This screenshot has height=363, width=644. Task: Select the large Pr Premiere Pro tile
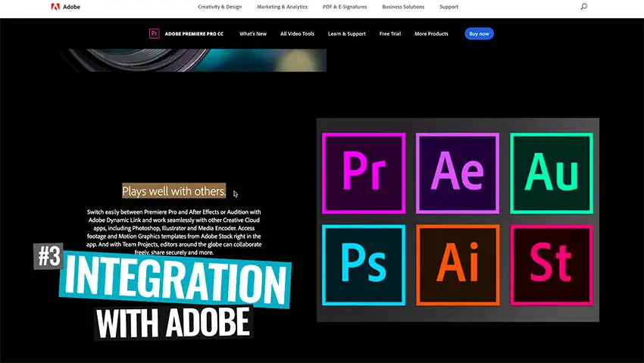pos(364,174)
